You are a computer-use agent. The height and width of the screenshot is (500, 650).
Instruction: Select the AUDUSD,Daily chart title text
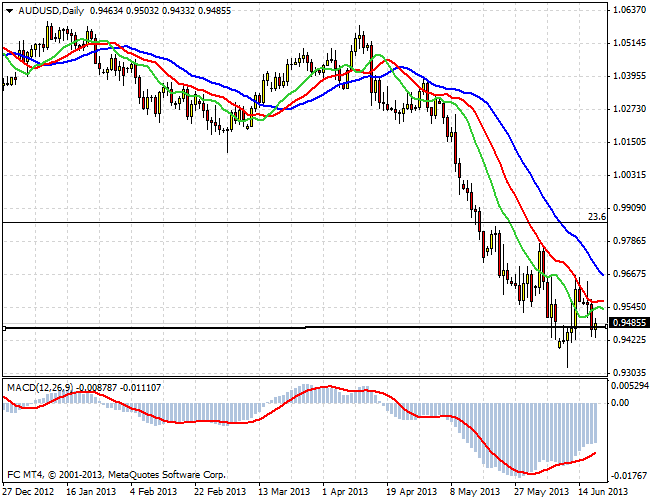click(x=51, y=11)
